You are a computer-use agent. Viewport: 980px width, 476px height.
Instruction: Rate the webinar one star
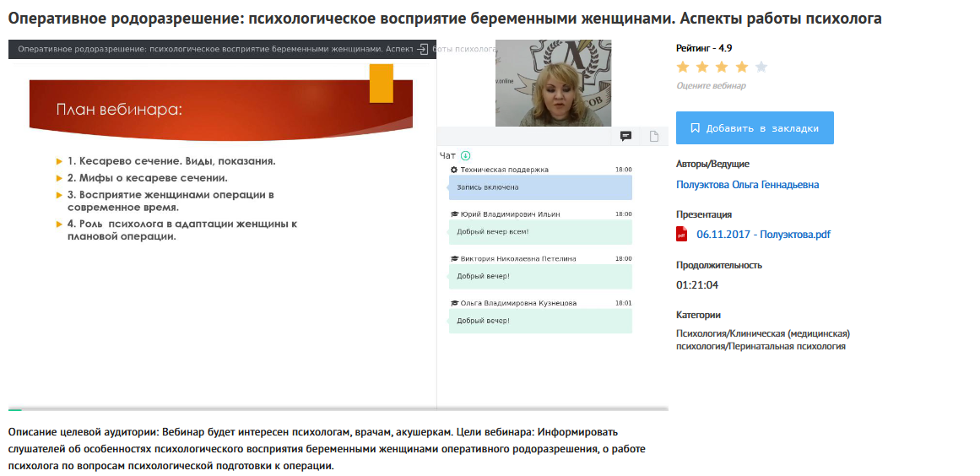coord(683,67)
